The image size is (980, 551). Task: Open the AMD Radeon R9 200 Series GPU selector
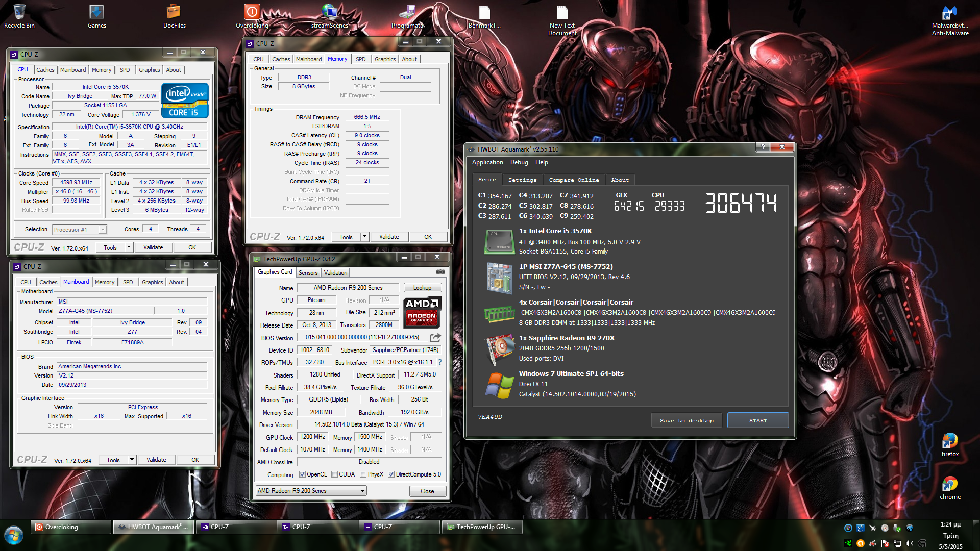(x=311, y=491)
